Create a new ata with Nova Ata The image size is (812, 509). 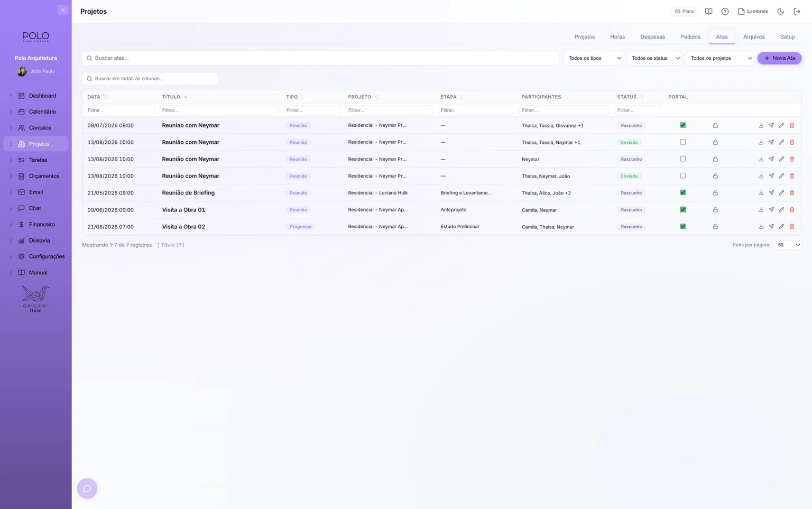point(779,58)
